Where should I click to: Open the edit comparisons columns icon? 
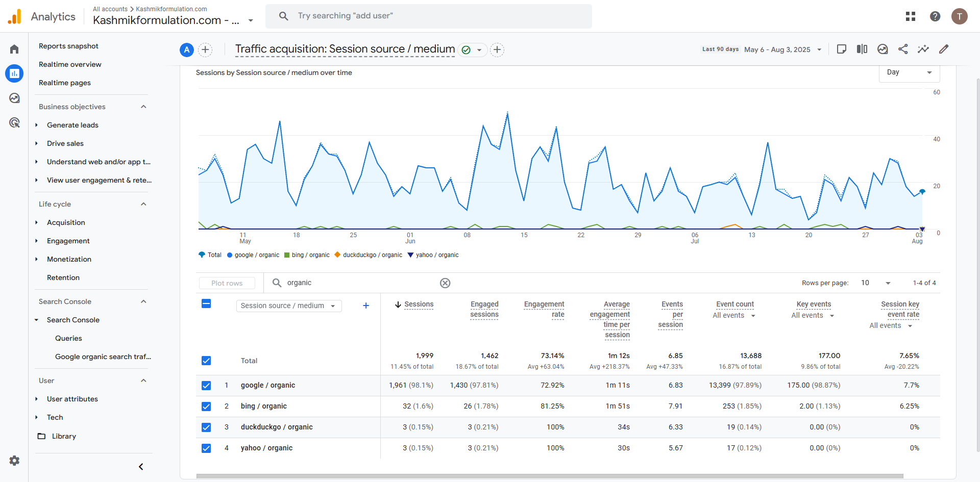862,49
